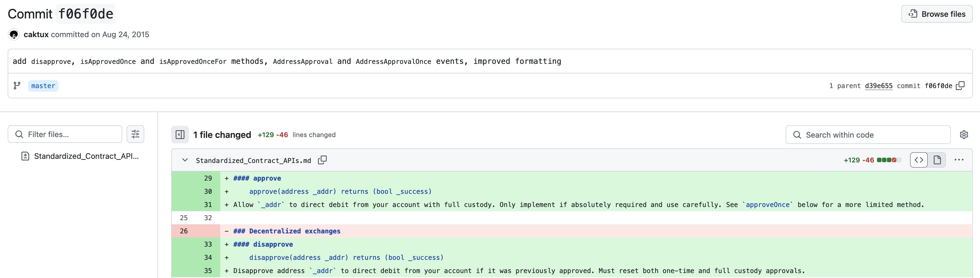Collapse the file tree sidebar
Image resolution: width=980 pixels, height=278 pixels.
click(x=180, y=135)
